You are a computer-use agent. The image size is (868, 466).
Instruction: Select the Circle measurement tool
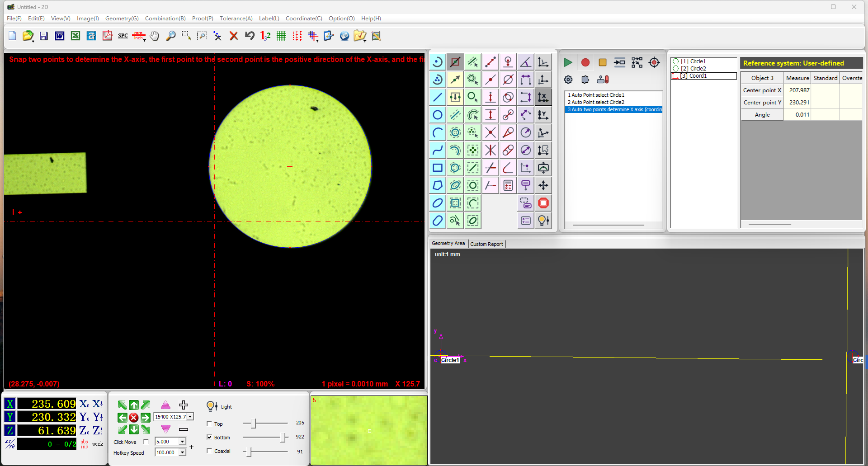click(x=438, y=115)
